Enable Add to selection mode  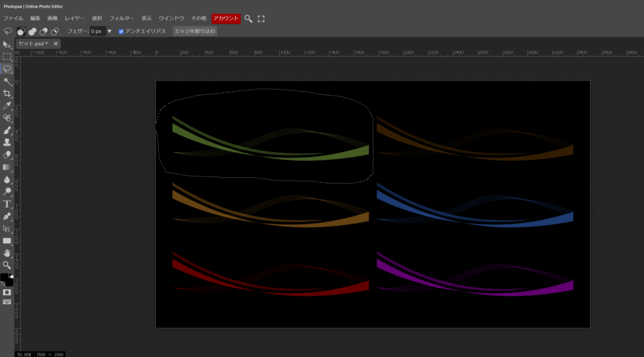[32, 31]
